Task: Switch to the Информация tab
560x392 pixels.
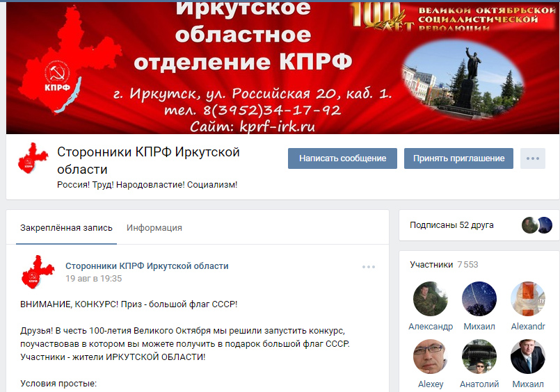Action: tap(154, 227)
